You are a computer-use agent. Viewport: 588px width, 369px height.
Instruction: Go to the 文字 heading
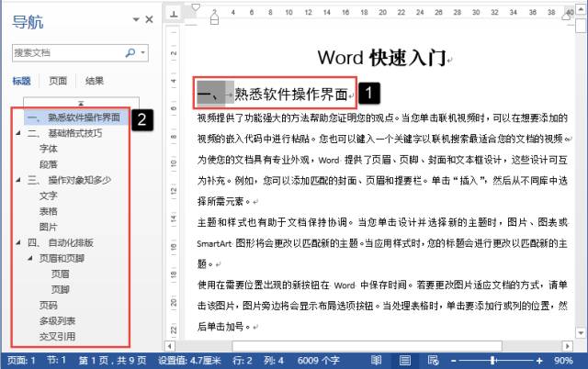click(49, 196)
